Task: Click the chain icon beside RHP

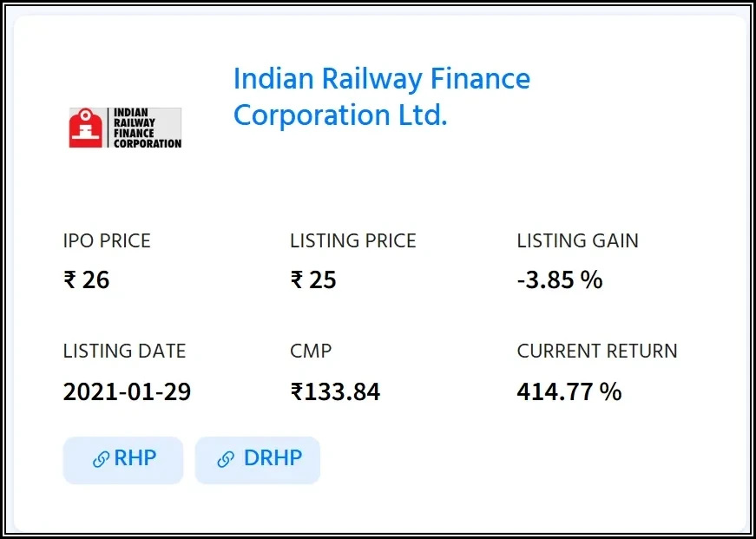Action: point(101,460)
